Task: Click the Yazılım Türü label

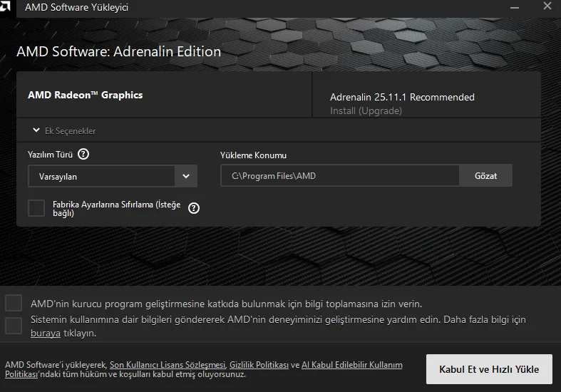Action: tap(50, 155)
